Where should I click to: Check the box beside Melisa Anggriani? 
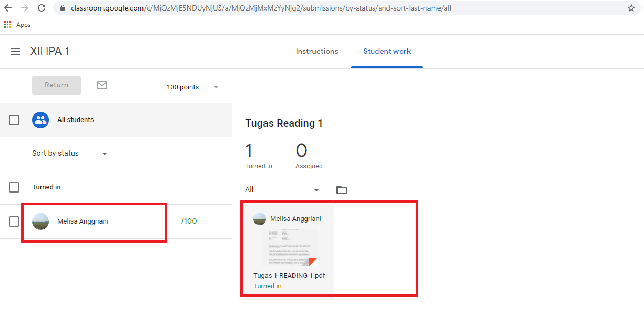click(14, 221)
